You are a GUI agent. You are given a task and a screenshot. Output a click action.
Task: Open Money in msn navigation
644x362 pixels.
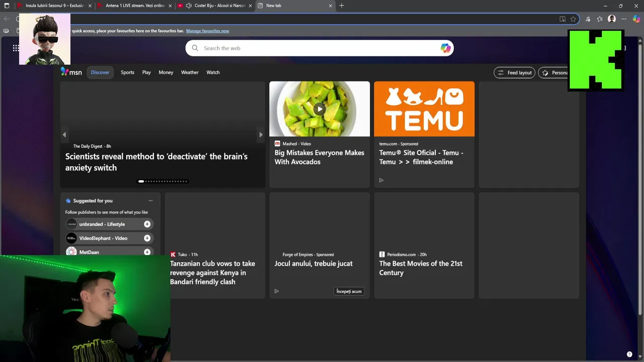(x=166, y=72)
